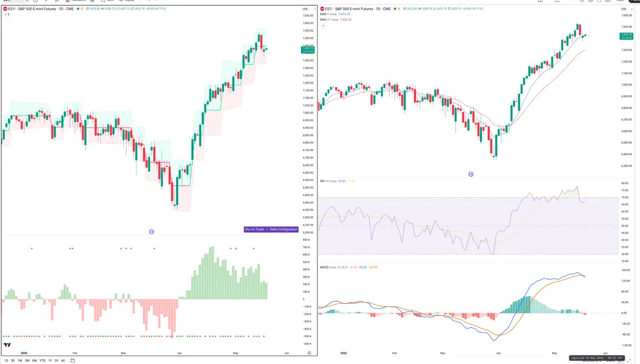Click the EMA 21 close indicator legend

(x=330, y=20)
